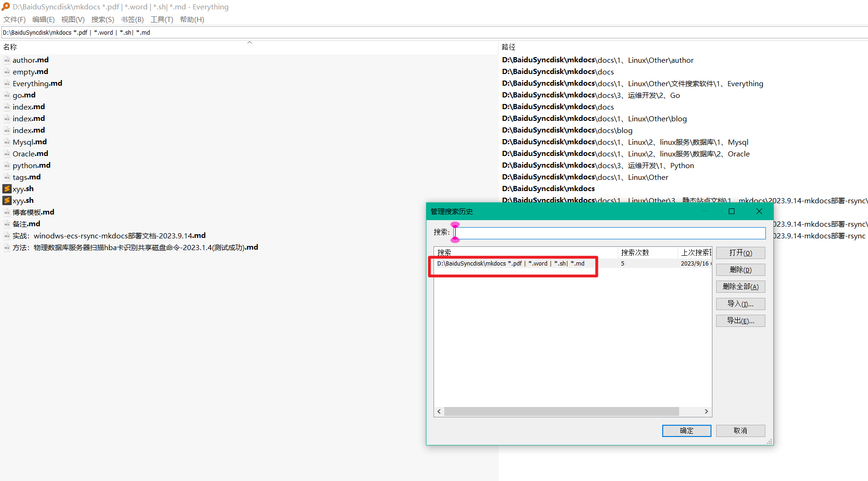Select the author.md file icon

coord(7,60)
